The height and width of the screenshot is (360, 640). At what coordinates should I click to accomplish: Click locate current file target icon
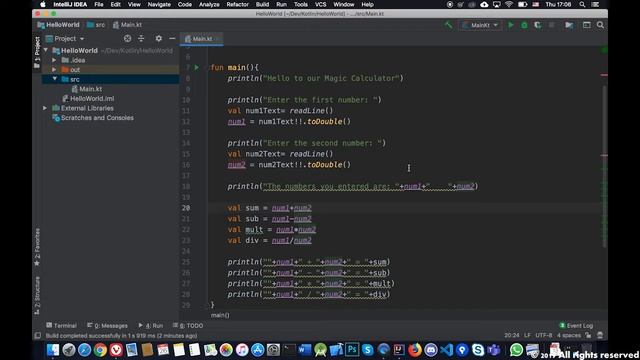[x=127, y=38]
